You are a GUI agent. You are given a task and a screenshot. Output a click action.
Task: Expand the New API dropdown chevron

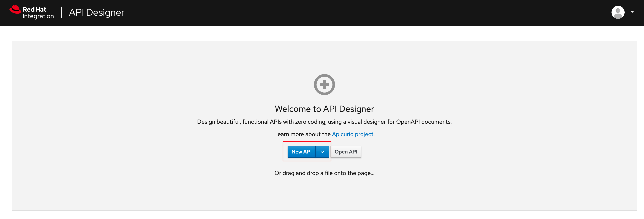322,152
